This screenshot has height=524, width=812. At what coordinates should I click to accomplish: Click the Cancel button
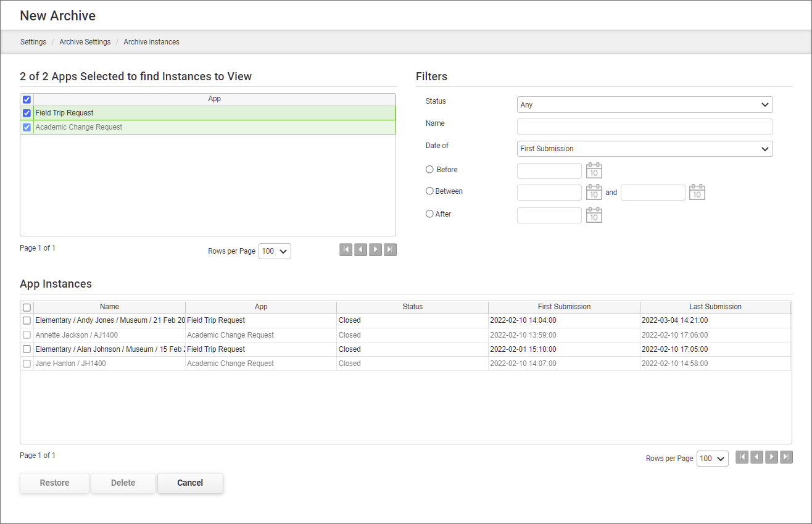click(190, 483)
